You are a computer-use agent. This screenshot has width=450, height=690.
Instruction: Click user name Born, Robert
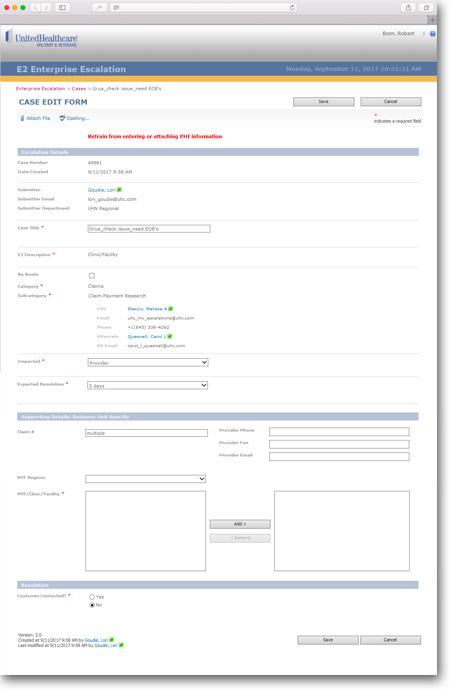(399, 34)
